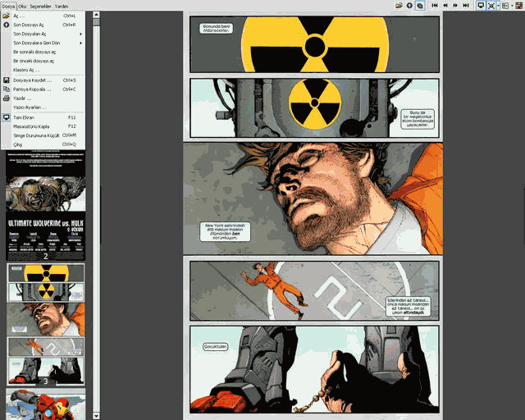Expand the 'Son Dosyaları Aç' submenu
The width and height of the screenshot is (525, 420).
(43, 34)
